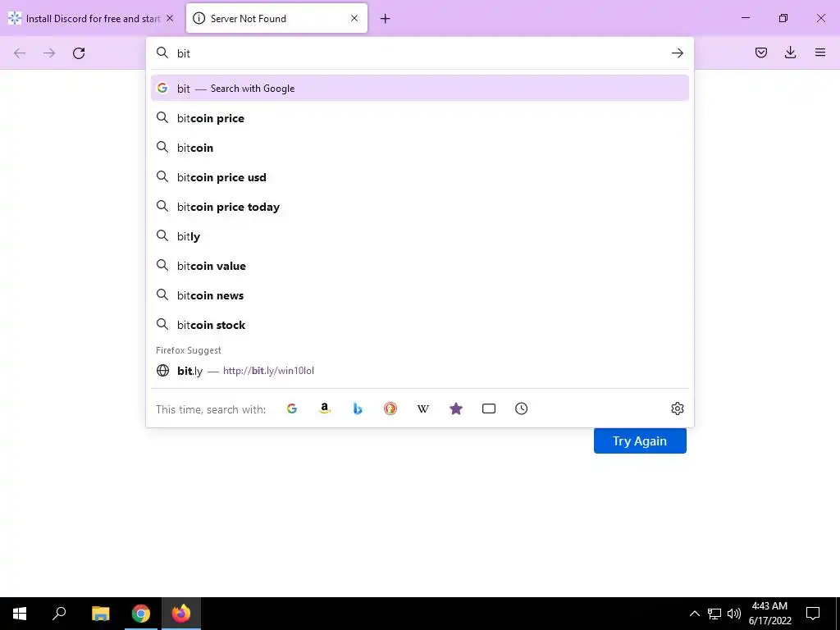The width and height of the screenshot is (840, 630).
Task: Search this time with Amazon
Action: click(x=325, y=409)
